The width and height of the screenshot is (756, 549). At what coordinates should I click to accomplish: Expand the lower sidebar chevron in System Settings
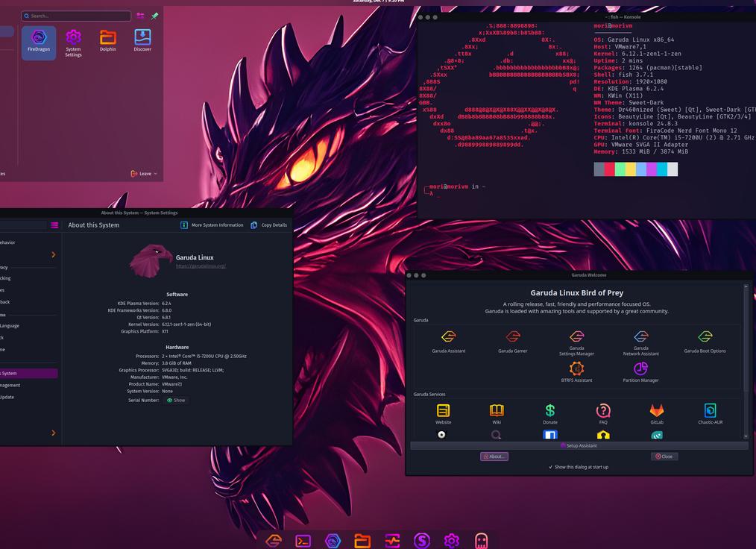[54, 433]
